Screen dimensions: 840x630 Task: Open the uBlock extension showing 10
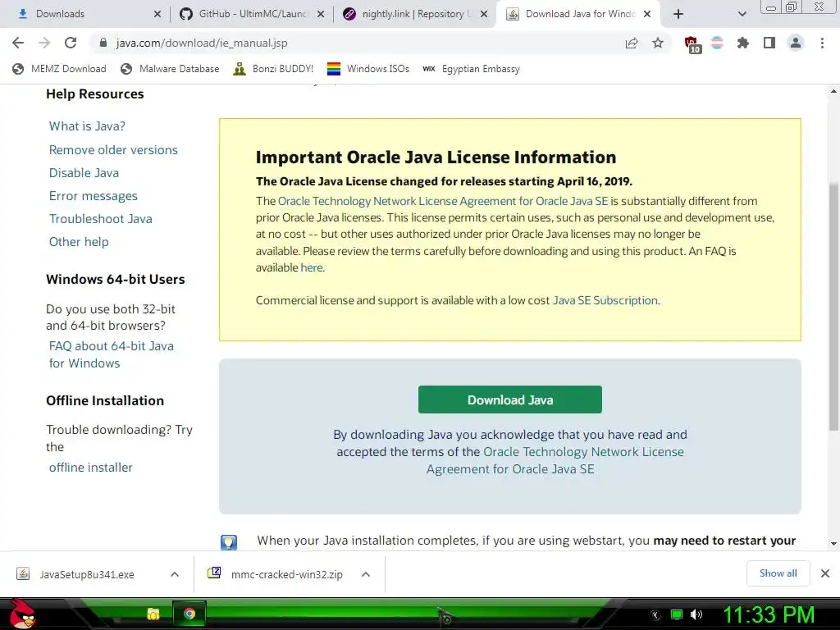click(x=692, y=44)
